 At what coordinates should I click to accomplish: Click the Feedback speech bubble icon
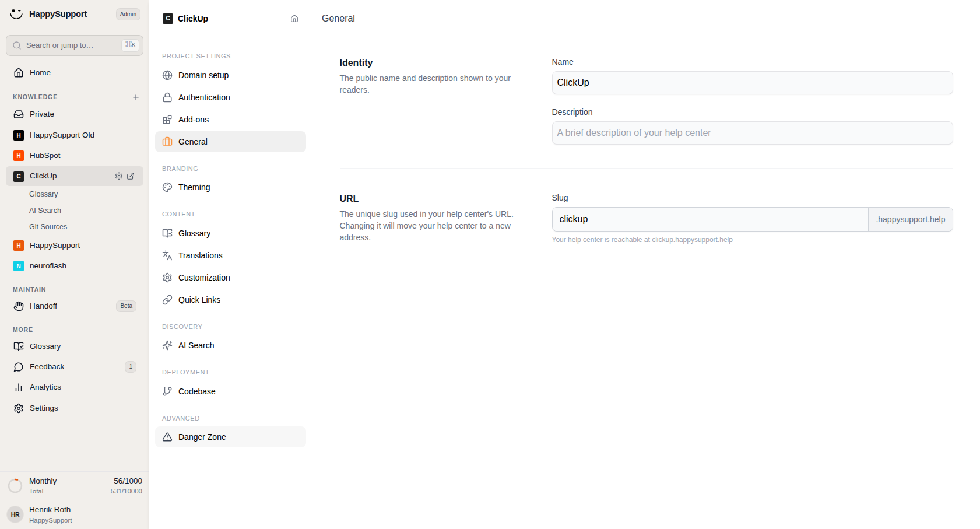click(19, 367)
